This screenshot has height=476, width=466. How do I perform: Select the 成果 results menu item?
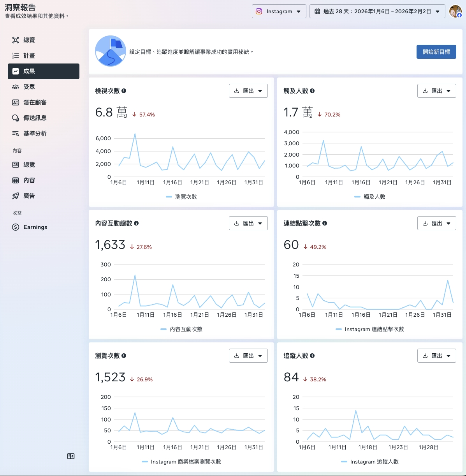tap(44, 71)
